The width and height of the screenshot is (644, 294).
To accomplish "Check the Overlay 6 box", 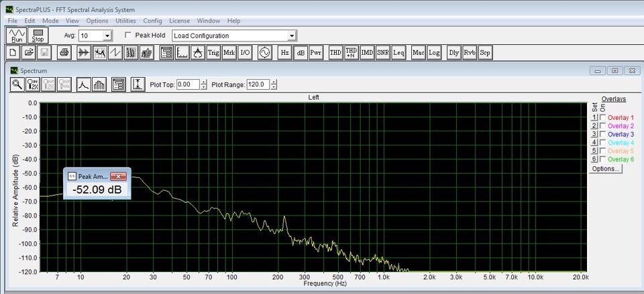I will (602, 159).
